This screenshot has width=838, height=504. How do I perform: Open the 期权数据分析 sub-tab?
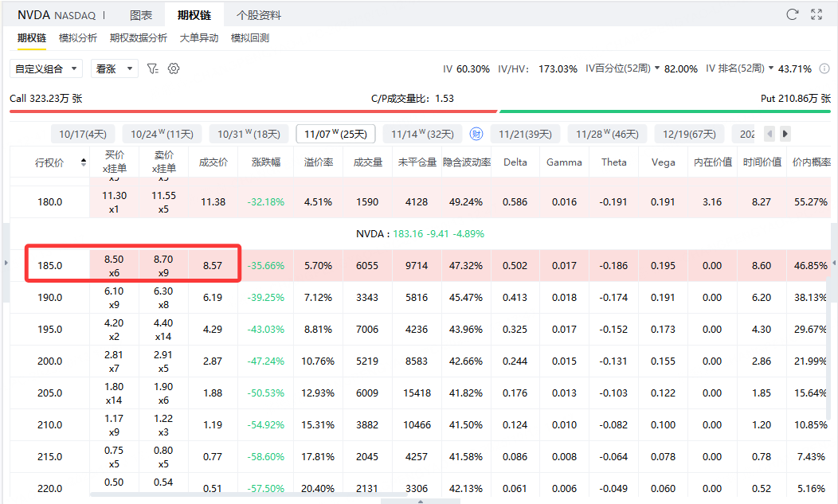(139, 38)
